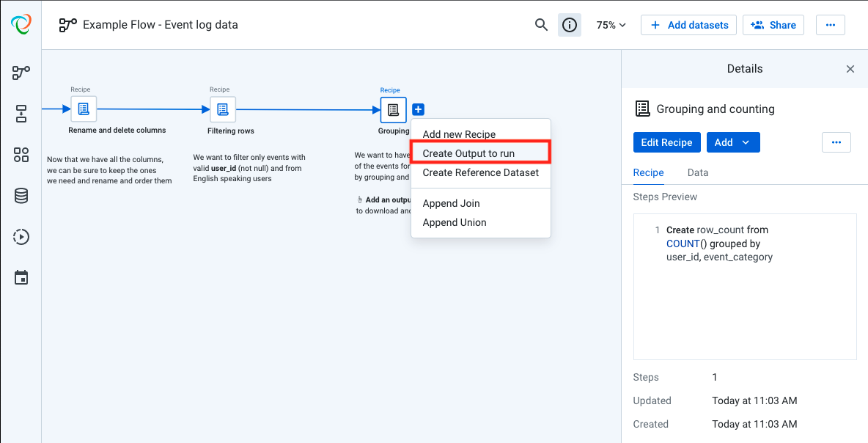The width and height of the screenshot is (868, 443).
Task: Open the Flow icon in the left sidebar
Action: [x=21, y=73]
